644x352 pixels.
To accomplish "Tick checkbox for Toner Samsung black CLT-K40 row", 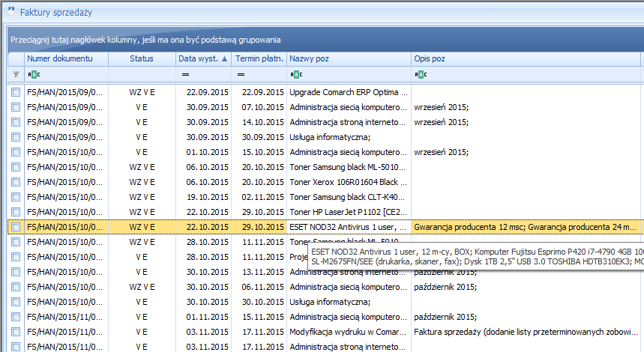I will (16, 197).
